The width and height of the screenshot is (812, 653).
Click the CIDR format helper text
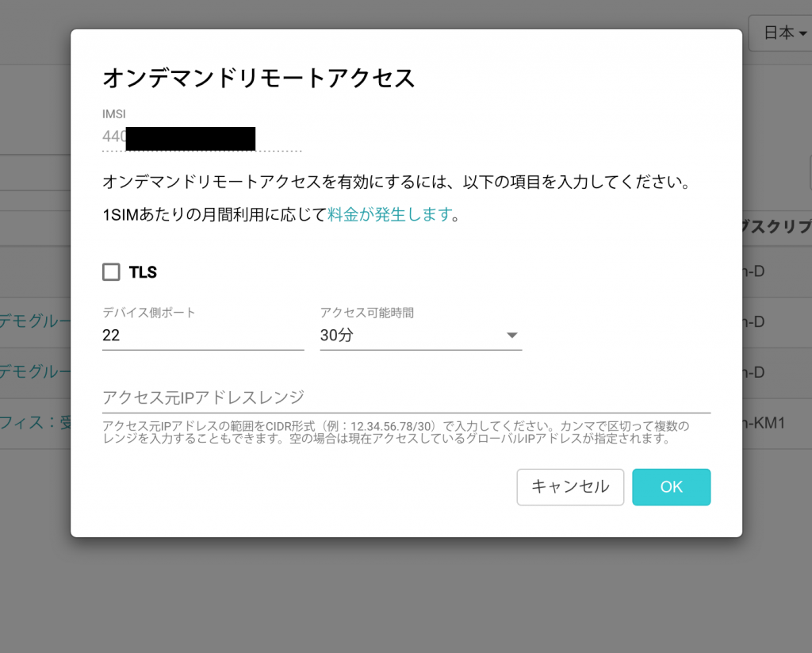pyautogui.click(x=396, y=432)
